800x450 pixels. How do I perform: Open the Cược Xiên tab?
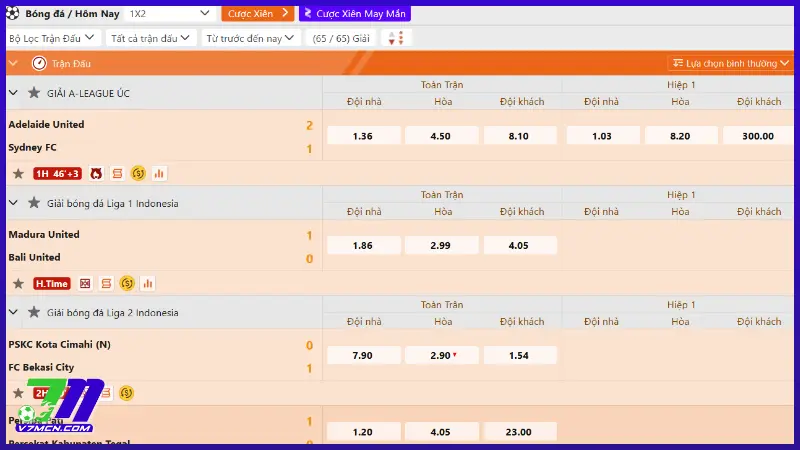(x=257, y=13)
